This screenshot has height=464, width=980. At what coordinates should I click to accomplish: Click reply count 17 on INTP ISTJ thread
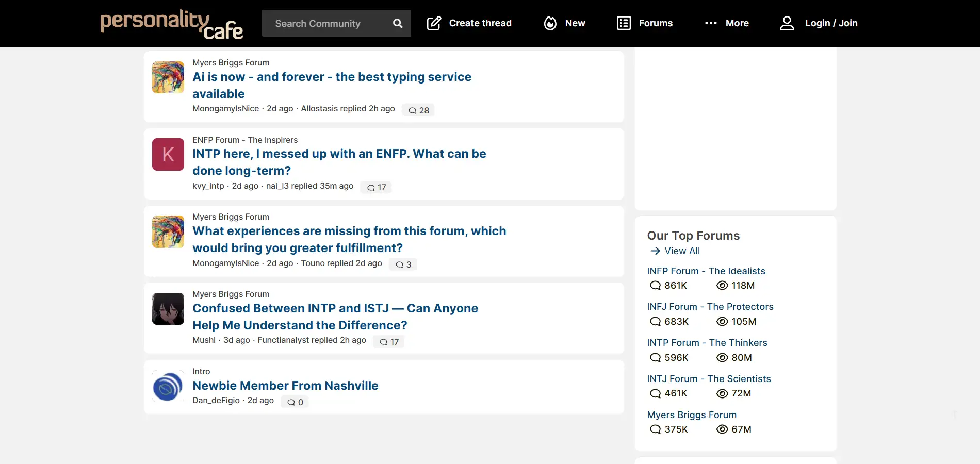pos(389,342)
